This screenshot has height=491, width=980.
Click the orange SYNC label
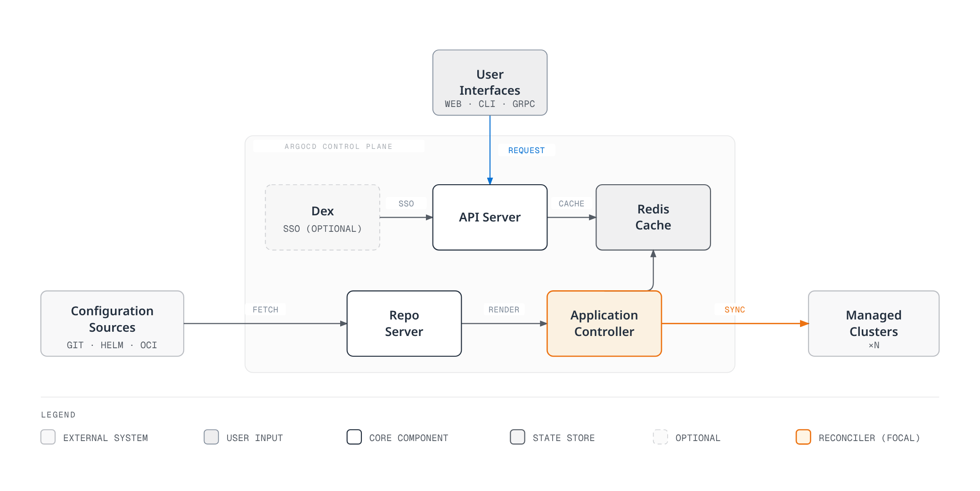[735, 310]
